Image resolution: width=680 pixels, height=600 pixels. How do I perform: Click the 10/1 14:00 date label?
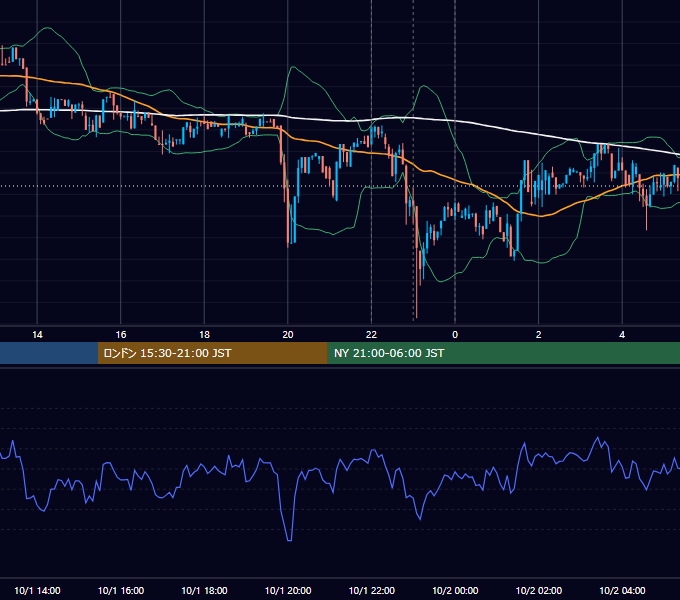click(37, 590)
